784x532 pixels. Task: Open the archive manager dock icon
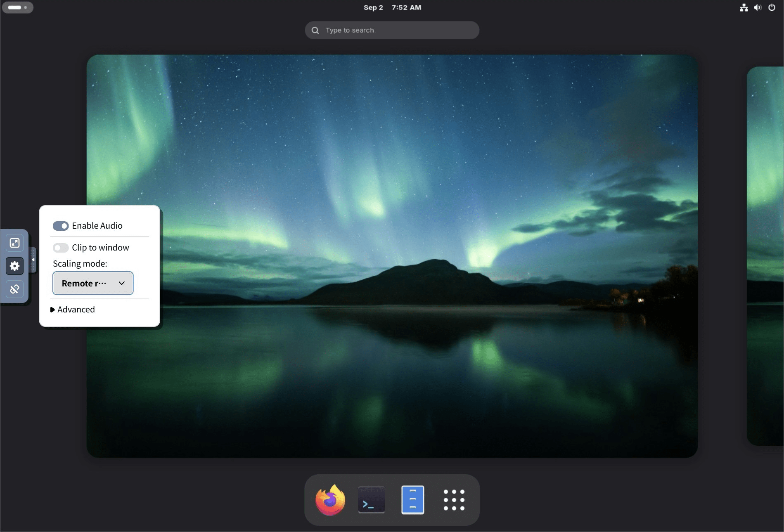pos(413,500)
